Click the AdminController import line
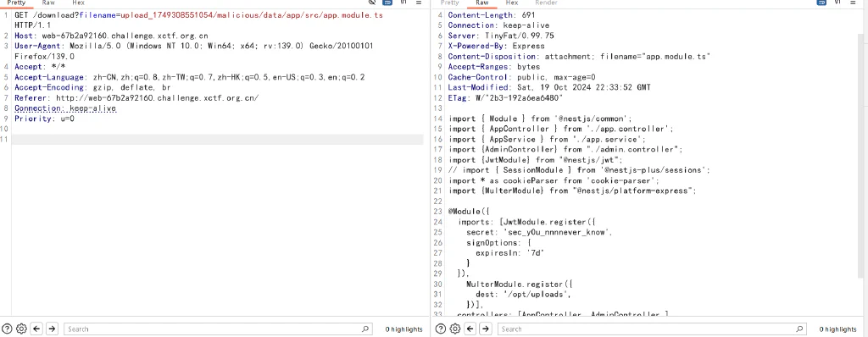Screen dimensions: 868x337 tap(565, 150)
